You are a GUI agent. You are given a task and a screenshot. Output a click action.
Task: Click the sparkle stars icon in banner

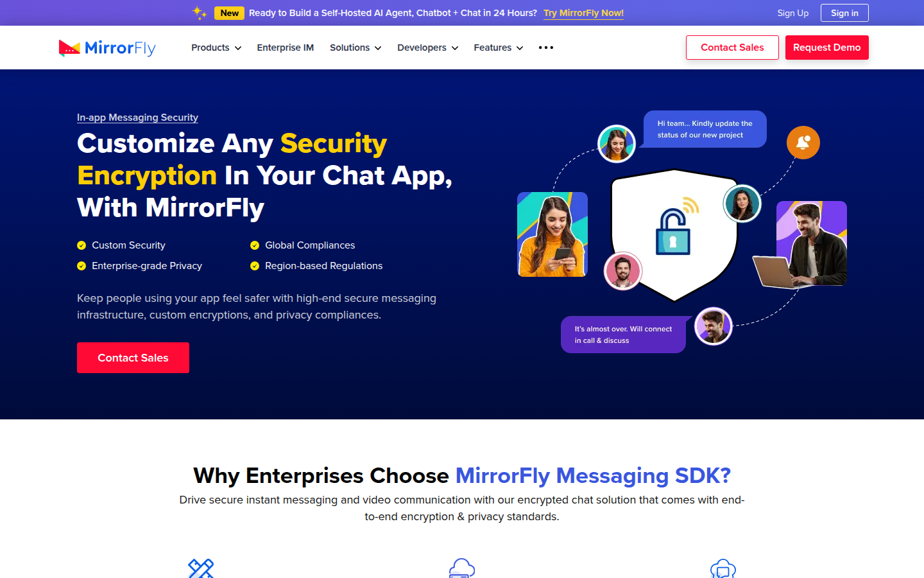click(x=200, y=13)
